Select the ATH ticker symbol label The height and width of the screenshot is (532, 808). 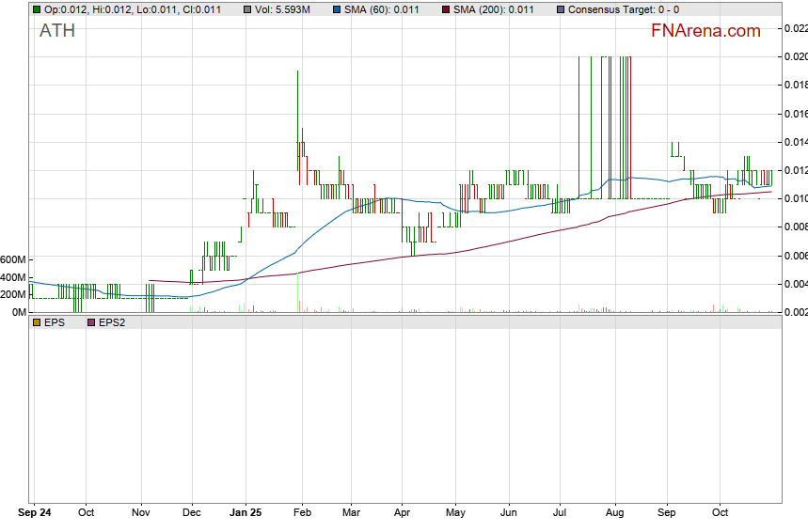57,31
